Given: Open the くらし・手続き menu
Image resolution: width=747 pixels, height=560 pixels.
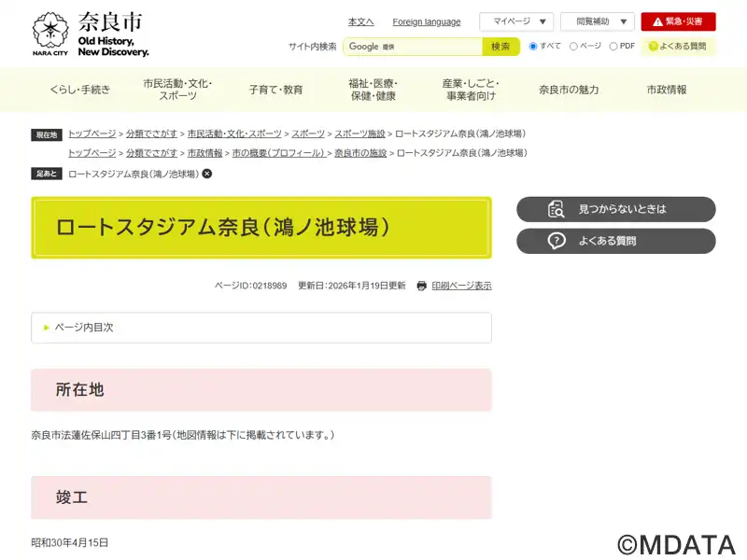Looking at the screenshot, I should pos(80,90).
